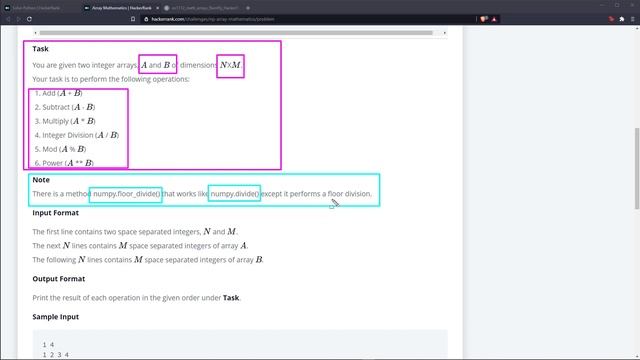The height and width of the screenshot is (360, 640).
Task: Focus the hackerrank.com address bar
Action: point(308,19)
